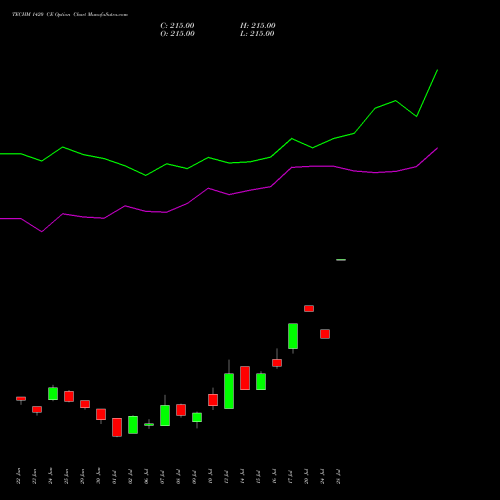Select the 01 Jul date label
This screenshot has height=500, width=500.
click(x=115, y=477)
